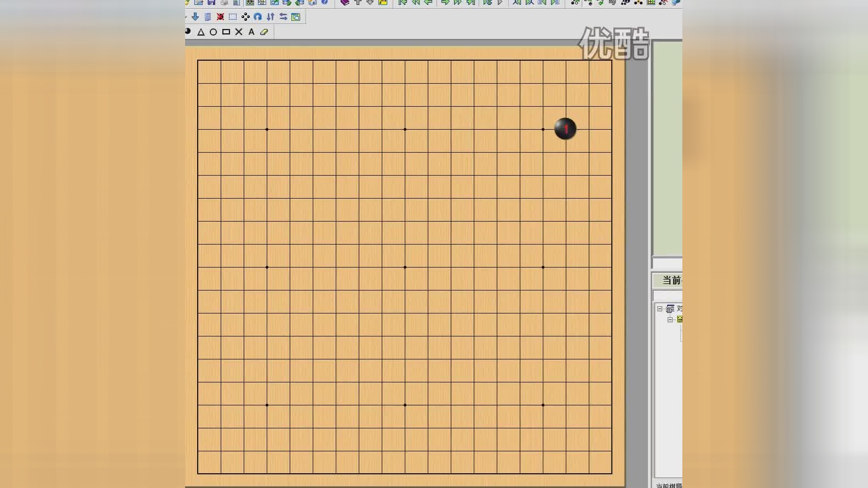Click the input field below green panel
This screenshot has width=868, height=488.
(x=668, y=263)
